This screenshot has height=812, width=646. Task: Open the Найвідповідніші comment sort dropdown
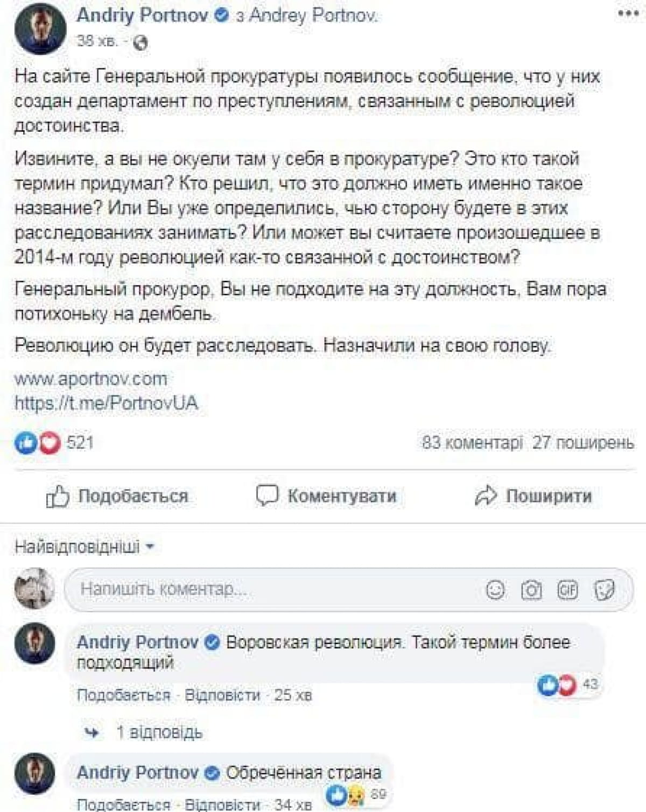tap(85, 547)
